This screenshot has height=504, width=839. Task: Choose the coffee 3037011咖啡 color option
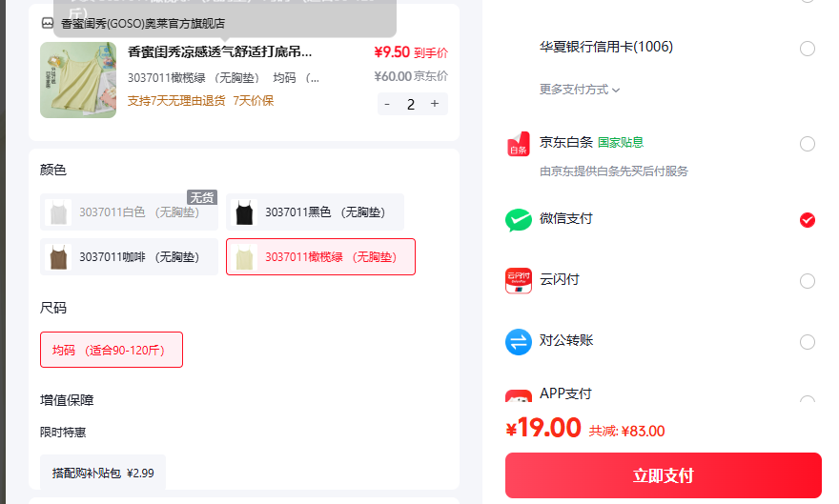tap(129, 257)
